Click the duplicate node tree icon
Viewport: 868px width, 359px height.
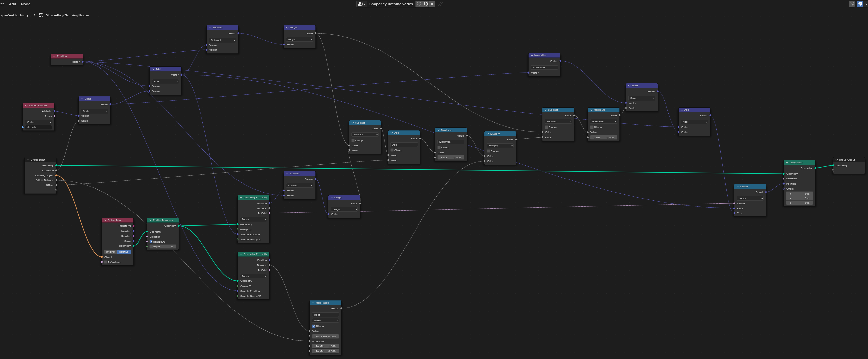[425, 4]
